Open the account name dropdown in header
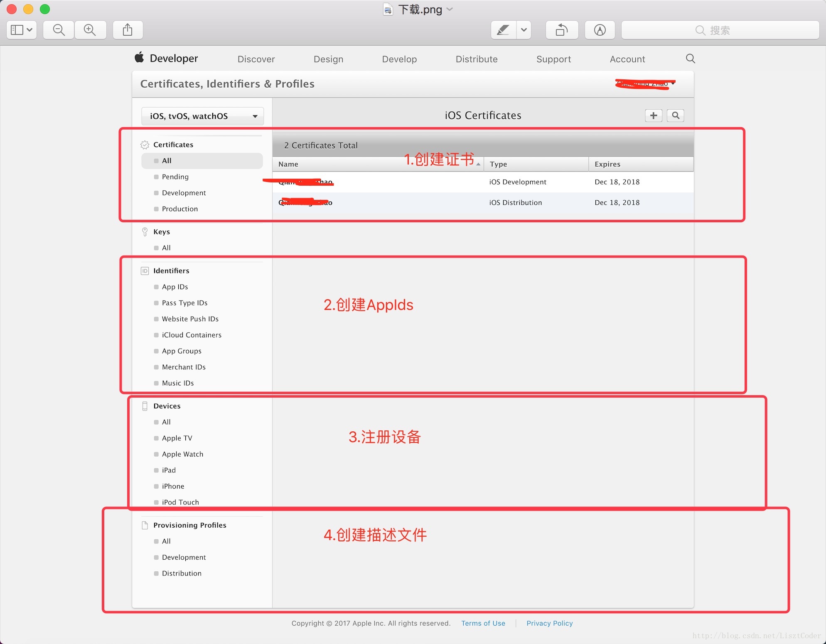826x644 pixels. pos(646,84)
